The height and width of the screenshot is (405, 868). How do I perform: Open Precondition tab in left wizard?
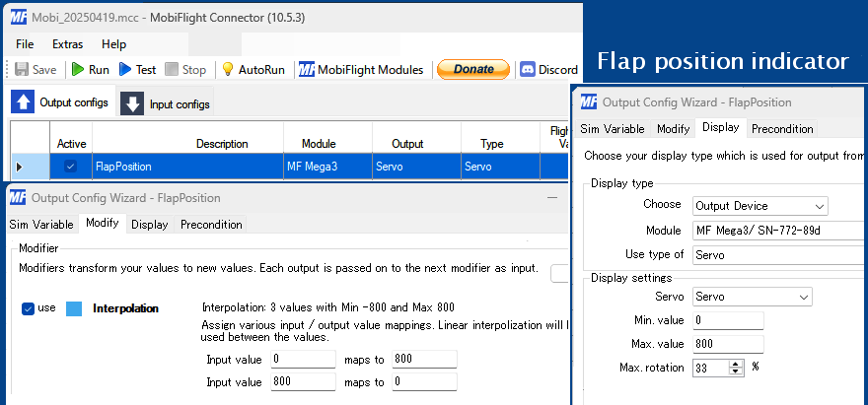tap(211, 225)
